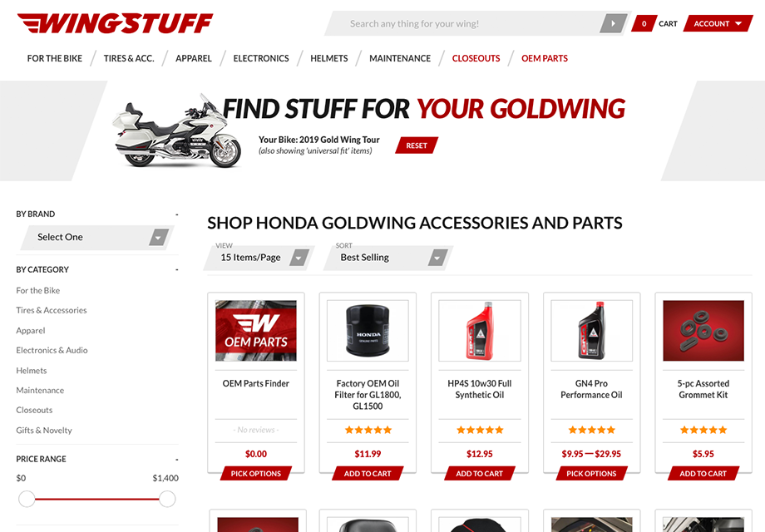The image size is (765, 532).
Task: Click the 5-pc Grommet Kit image
Action: tap(703, 331)
